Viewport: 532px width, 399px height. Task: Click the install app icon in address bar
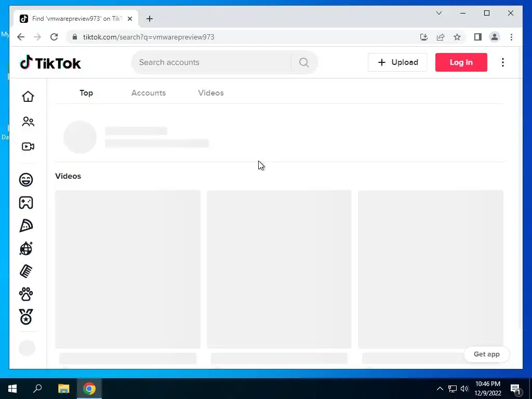point(424,37)
